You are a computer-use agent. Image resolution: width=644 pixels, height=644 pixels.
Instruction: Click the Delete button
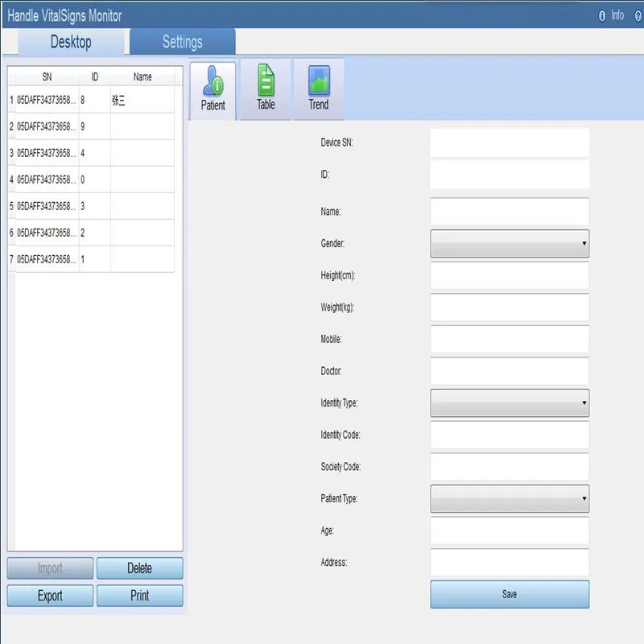click(x=139, y=568)
